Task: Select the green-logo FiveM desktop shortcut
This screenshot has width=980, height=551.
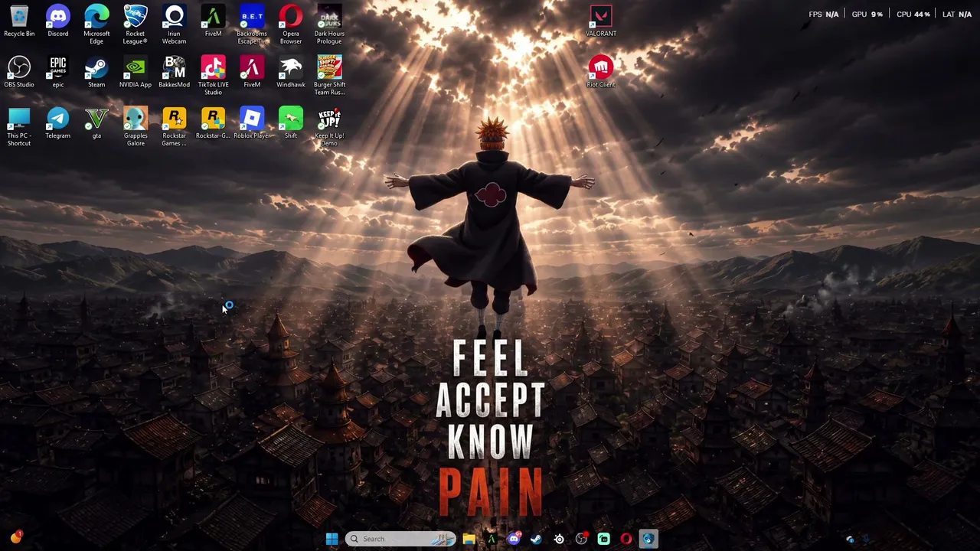Action: 213,21
